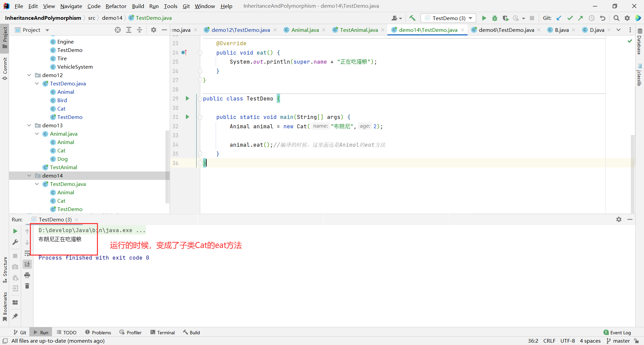This screenshot has width=644, height=345.
Task: Hide the Project panel with minus icon
Action: pos(164,30)
